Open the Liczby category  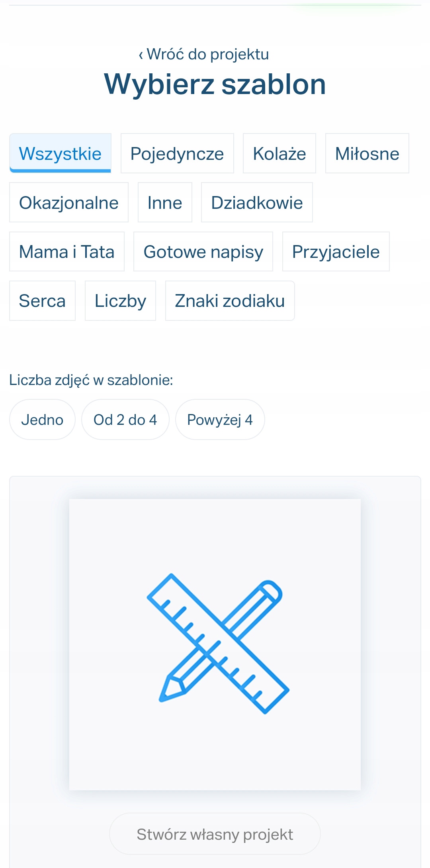click(120, 300)
